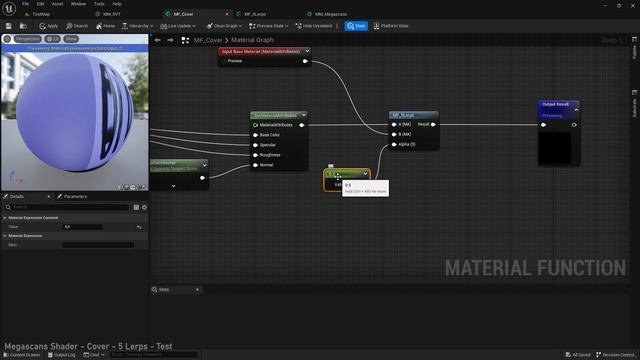Image resolution: width=640 pixels, height=360 pixels.
Task: Click the Save asset icon
Action: (9, 26)
